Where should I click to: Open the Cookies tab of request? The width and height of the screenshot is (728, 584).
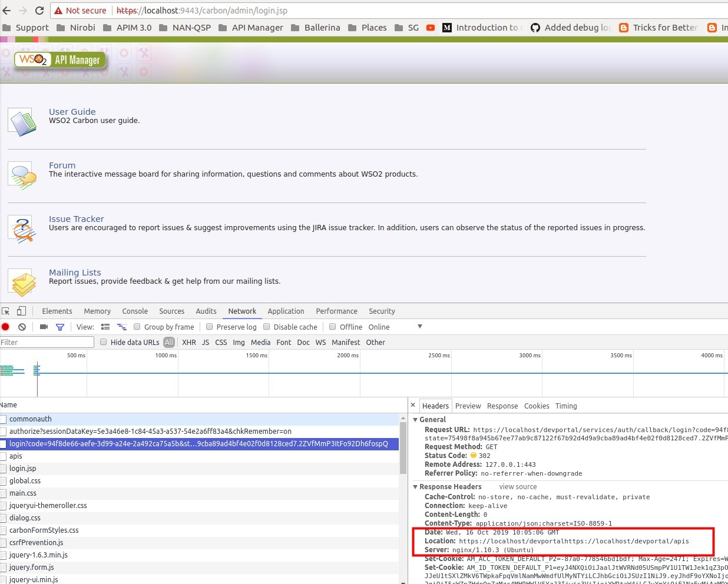pyautogui.click(x=537, y=406)
